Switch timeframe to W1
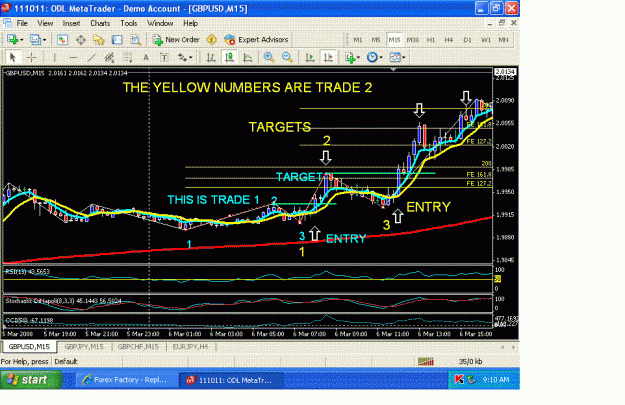 tap(485, 40)
